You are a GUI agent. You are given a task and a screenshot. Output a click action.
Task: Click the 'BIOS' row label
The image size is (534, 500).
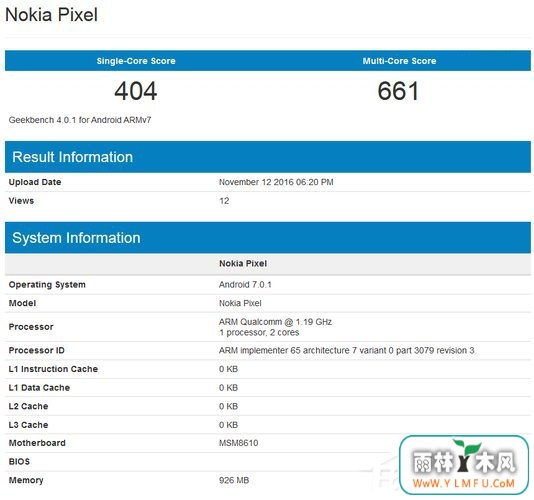tap(19, 462)
